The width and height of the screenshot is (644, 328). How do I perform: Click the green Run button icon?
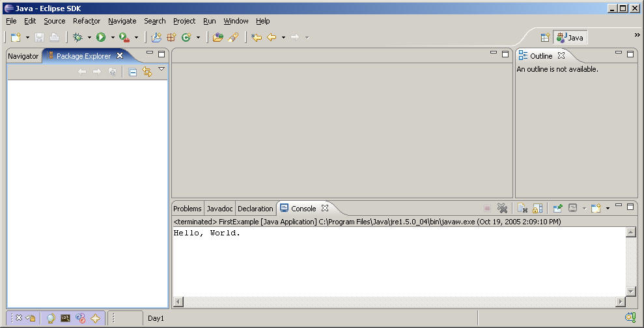click(101, 37)
